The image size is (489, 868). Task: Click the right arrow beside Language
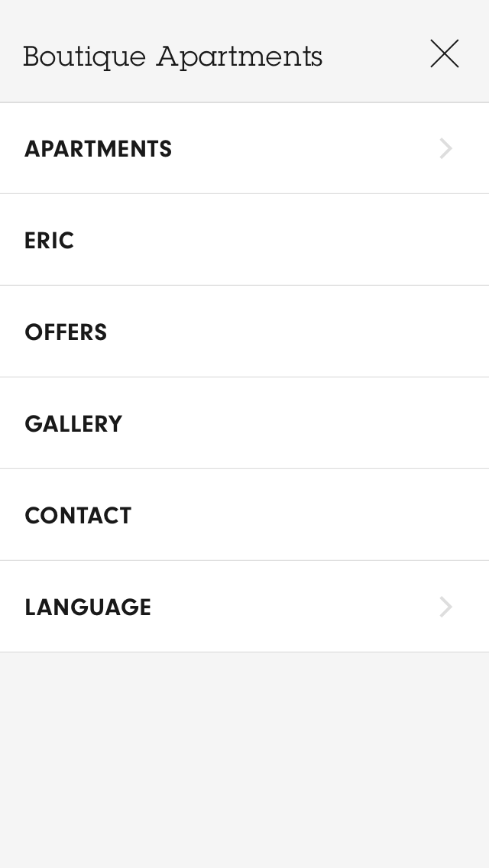point(446,607)
